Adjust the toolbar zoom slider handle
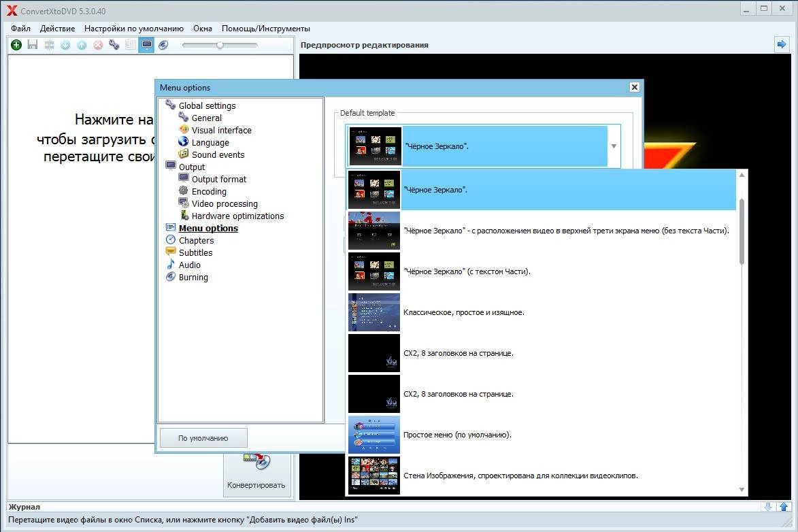This screenshot has width=798, height=532. (x=220, y=45)
